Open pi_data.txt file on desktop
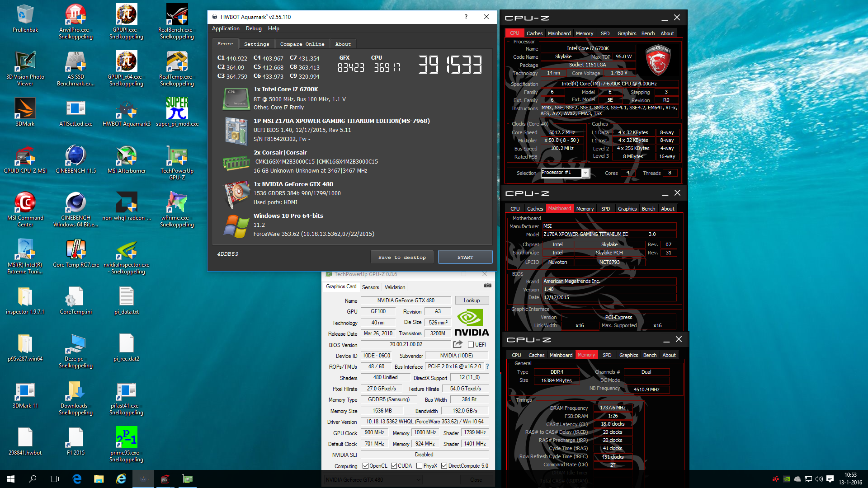This screenshot has height=488, width=868. click(x=126, y=300)
